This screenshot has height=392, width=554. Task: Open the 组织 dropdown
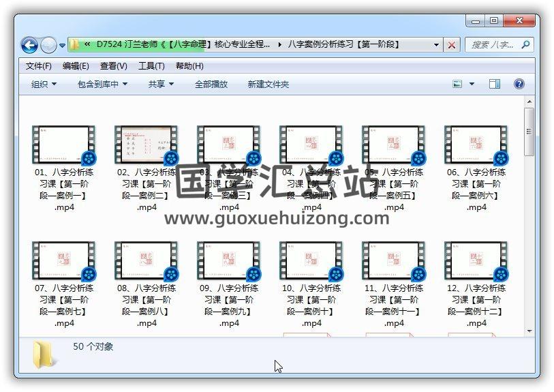pos(44,85)
